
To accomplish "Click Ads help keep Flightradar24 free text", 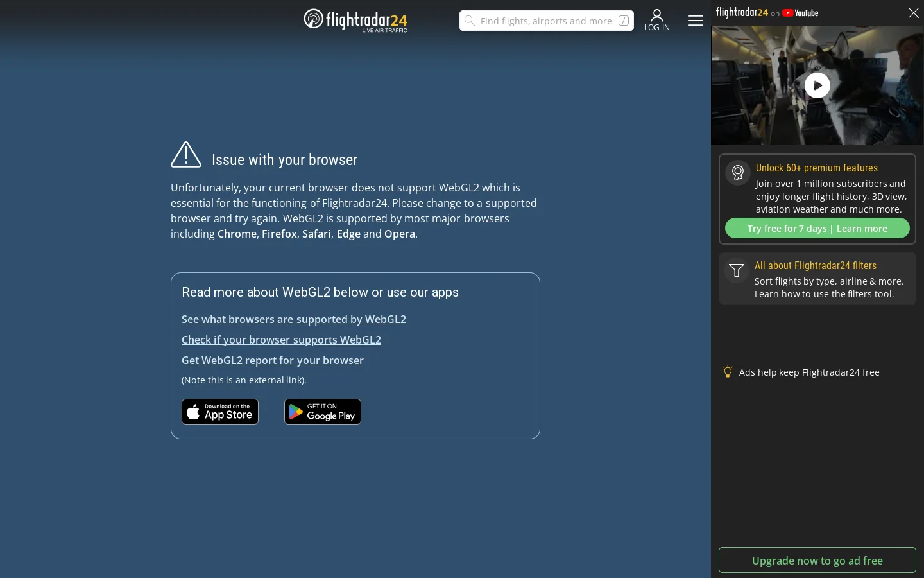I will tap(809, 372).
